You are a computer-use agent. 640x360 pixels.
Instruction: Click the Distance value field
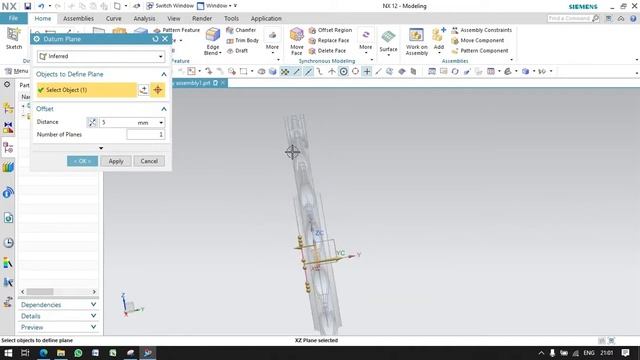(x=118, y=122)
